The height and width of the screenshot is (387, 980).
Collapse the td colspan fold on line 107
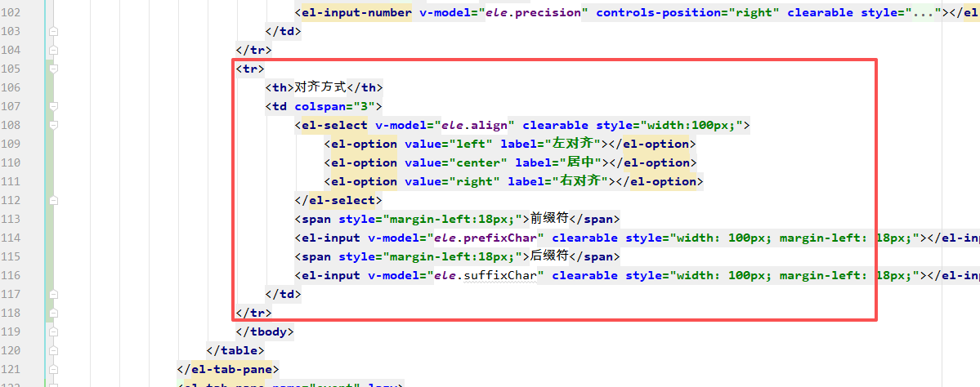click(54, 106)
